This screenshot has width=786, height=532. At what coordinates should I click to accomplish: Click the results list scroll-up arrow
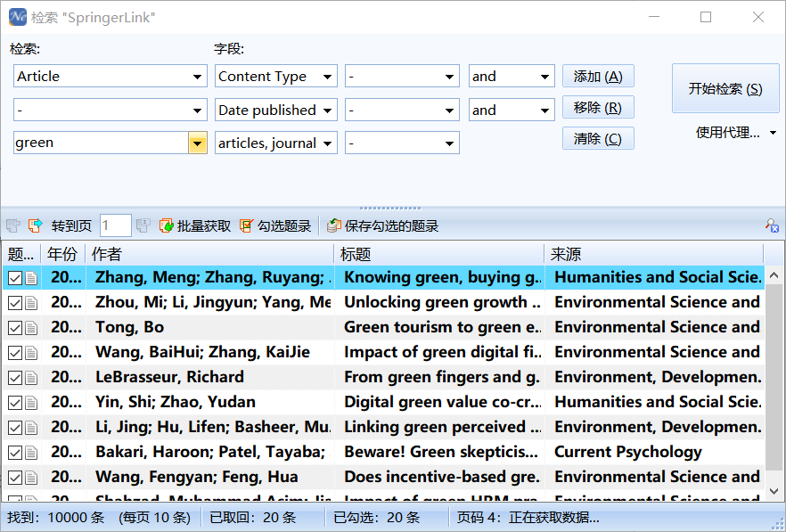pos(774,275)
